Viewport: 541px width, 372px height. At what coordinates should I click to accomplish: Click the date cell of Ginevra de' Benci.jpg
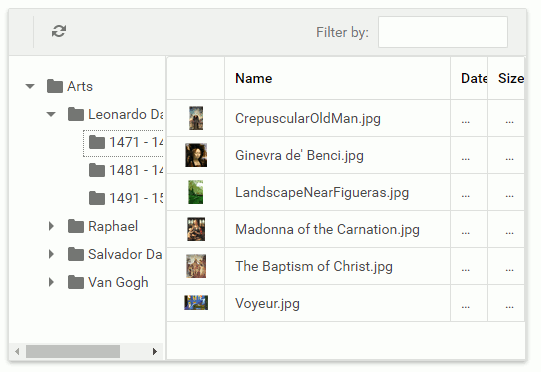pos(469,155)
